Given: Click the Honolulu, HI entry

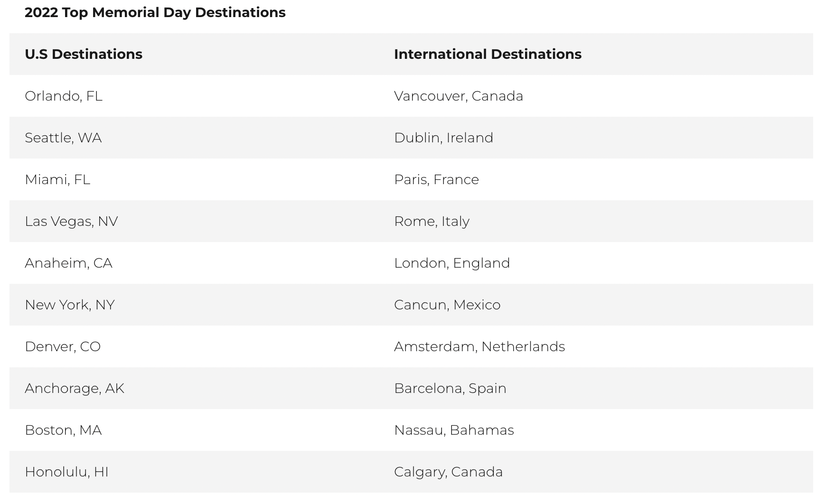Looking at the screenshot, I should 66,472.
